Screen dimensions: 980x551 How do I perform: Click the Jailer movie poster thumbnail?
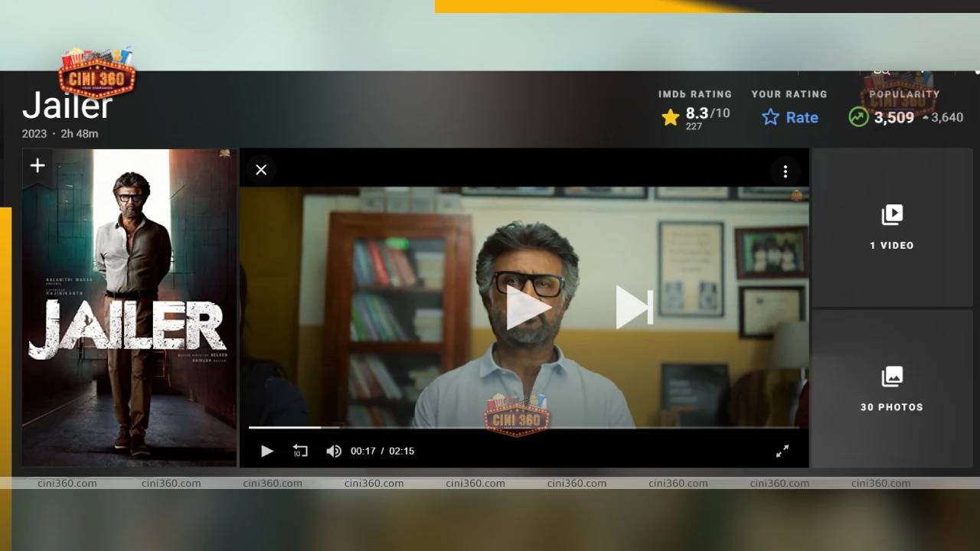click(129, 306)
